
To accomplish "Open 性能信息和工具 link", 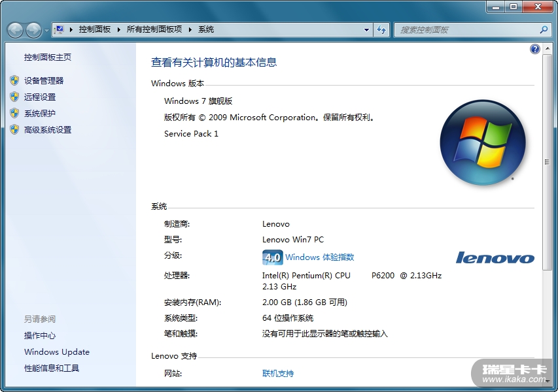I will coord(52,368).
